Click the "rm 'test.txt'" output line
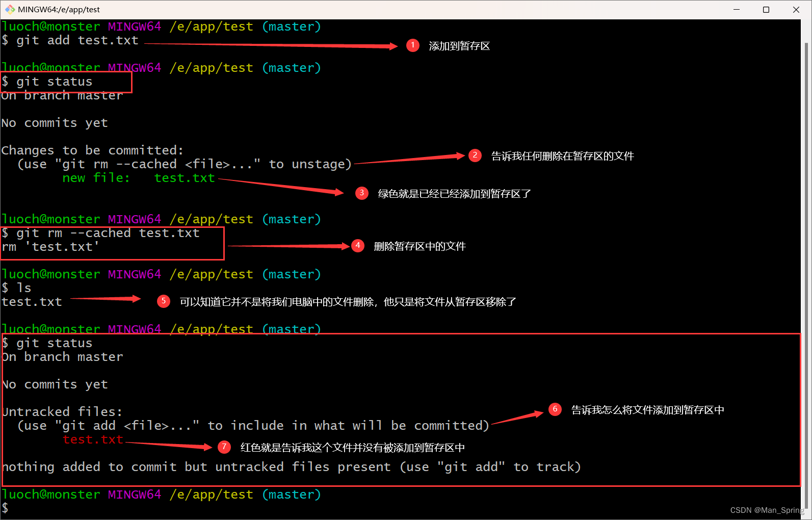 pyautogui.click(x=50, y=247)
